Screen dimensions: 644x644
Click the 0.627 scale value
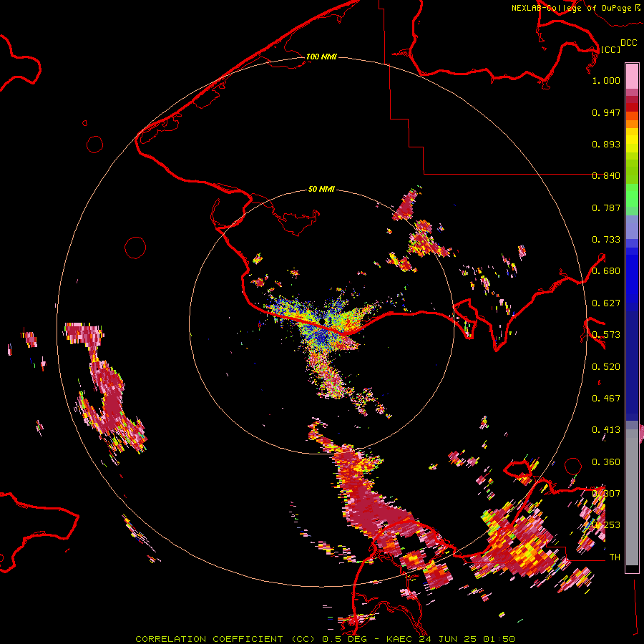[x=606, y=303]
